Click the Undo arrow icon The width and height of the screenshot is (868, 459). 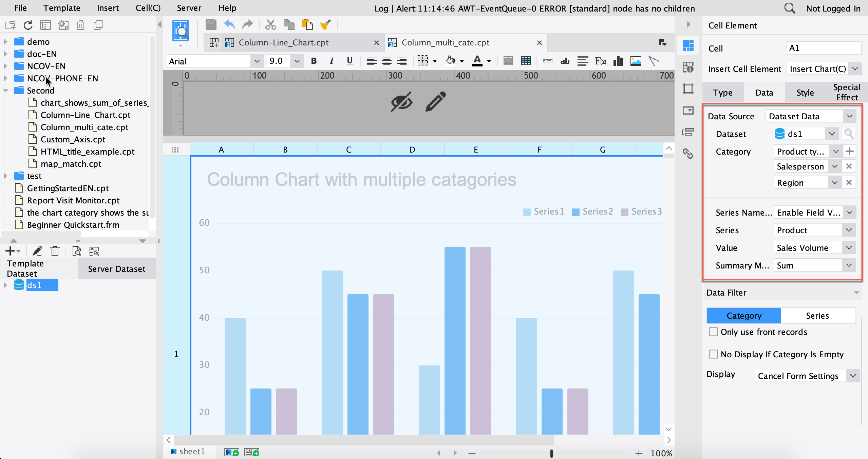pyautogui.click(x=230, y=25)
